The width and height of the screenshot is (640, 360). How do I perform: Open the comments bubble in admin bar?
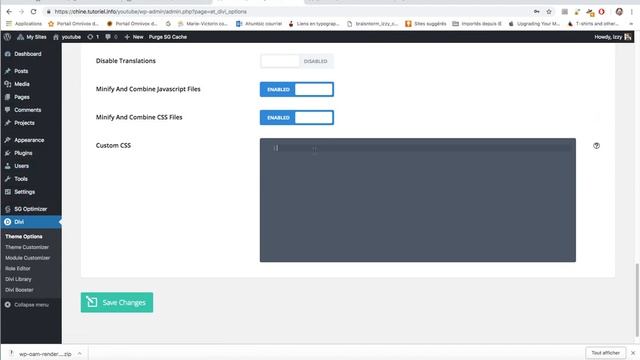pyautogui.click(x=111, y=37)
